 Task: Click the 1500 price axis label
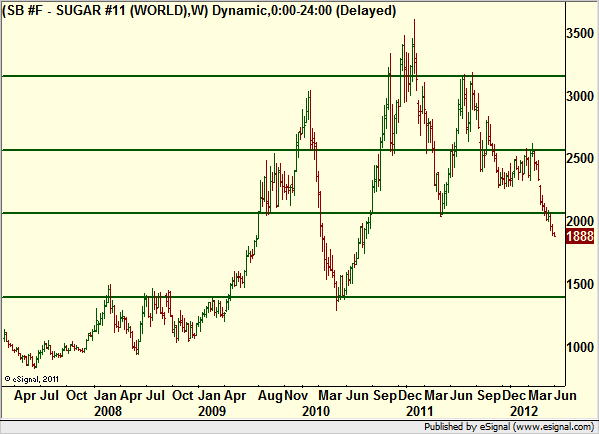(580, 285)
